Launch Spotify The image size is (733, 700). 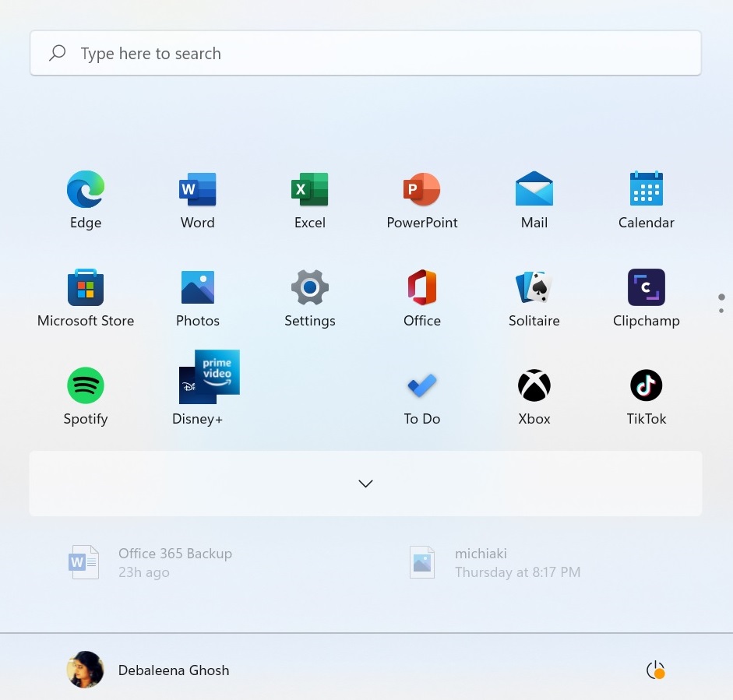click(x=86, y=396)
